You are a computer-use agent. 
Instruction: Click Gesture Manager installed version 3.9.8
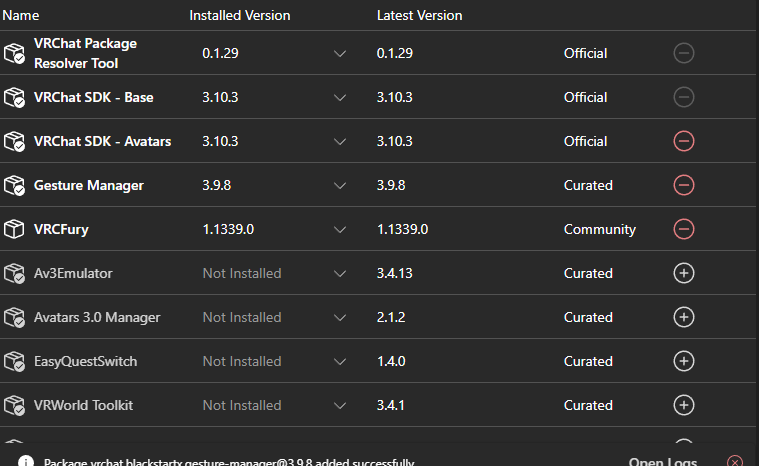point(216,185)
